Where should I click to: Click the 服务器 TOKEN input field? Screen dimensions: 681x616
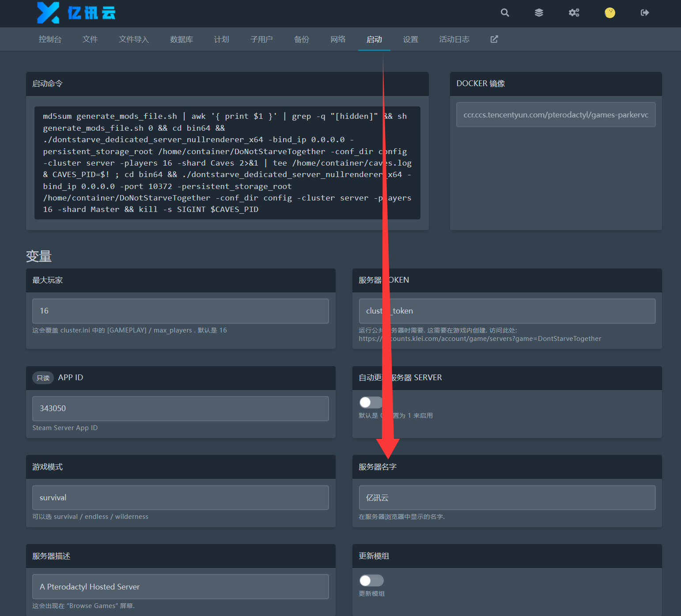[x=507, y=311]
